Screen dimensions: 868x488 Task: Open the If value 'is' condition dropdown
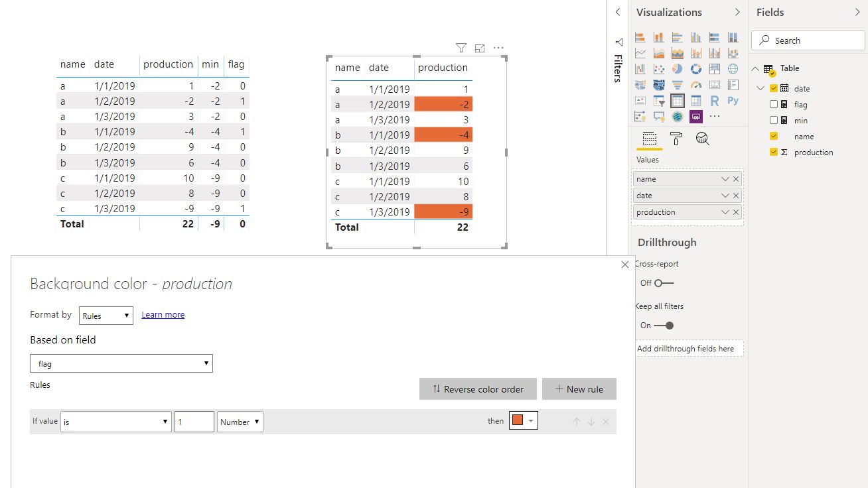116,422
